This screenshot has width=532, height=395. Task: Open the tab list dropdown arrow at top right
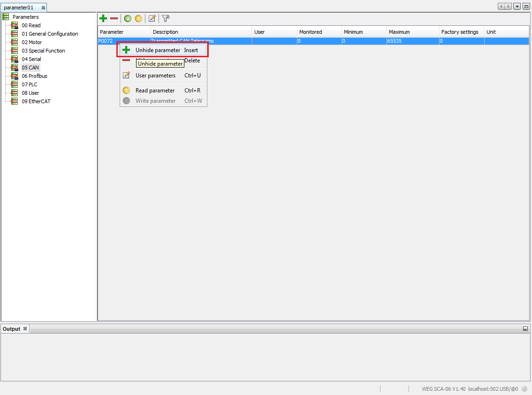click(x=517, y=6)
